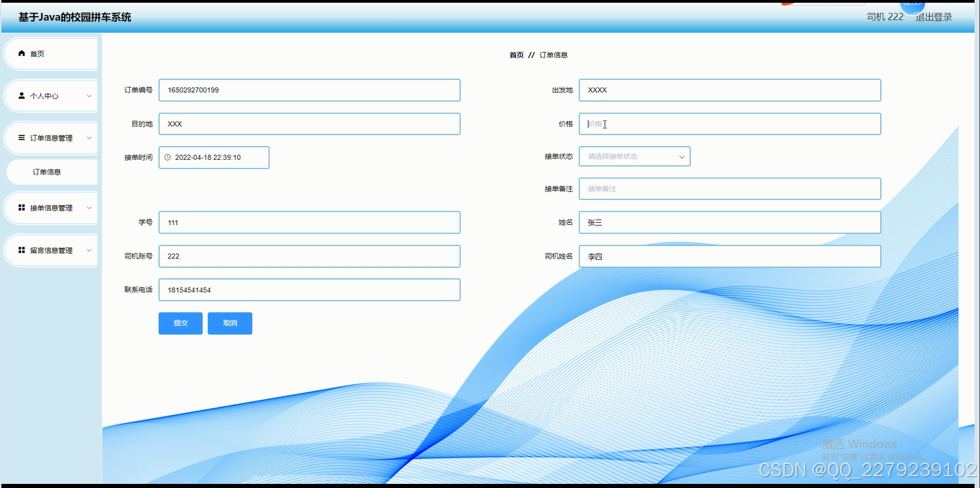This screenshot has height=488, width=980.
Task: Expand the 接单信息管理 chevron
Action: click(89, 208)
